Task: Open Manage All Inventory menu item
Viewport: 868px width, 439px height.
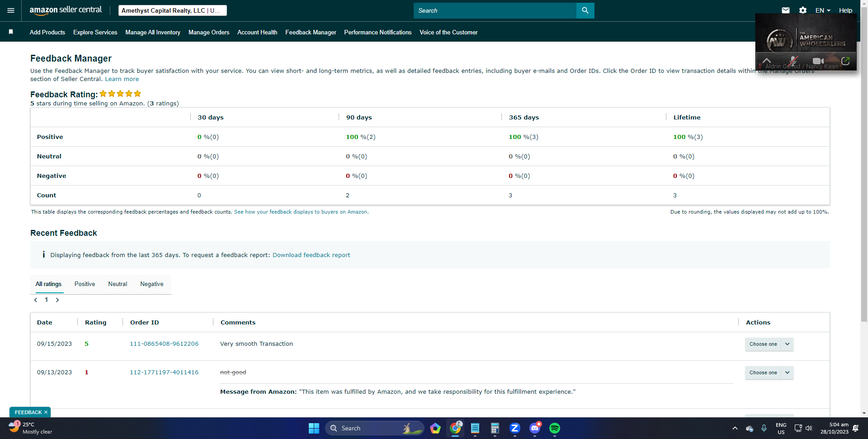Action: (153, 32)
